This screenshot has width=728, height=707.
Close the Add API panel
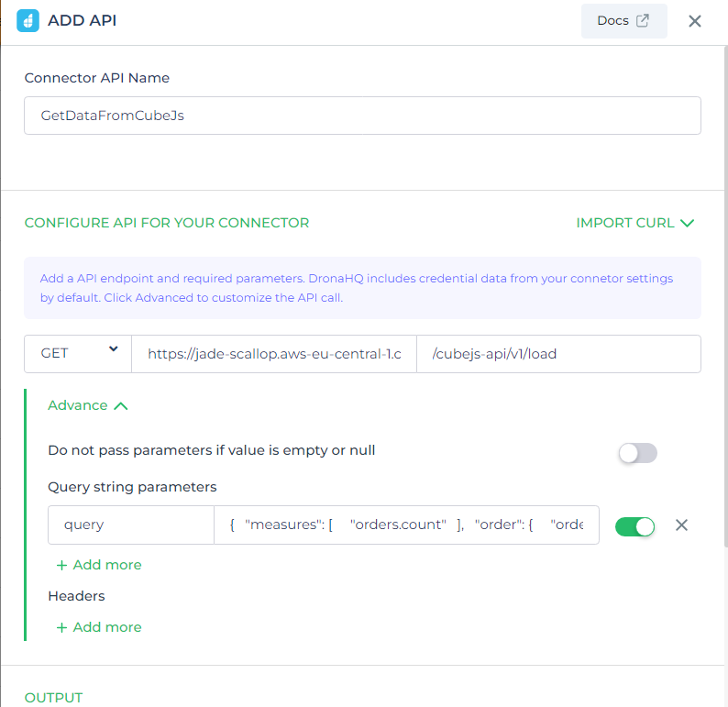click(695, 21)
